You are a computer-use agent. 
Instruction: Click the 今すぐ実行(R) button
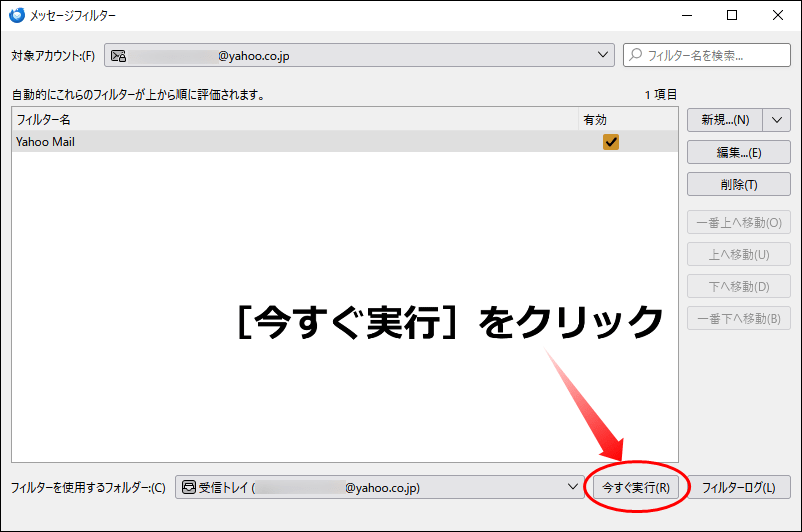636,487
